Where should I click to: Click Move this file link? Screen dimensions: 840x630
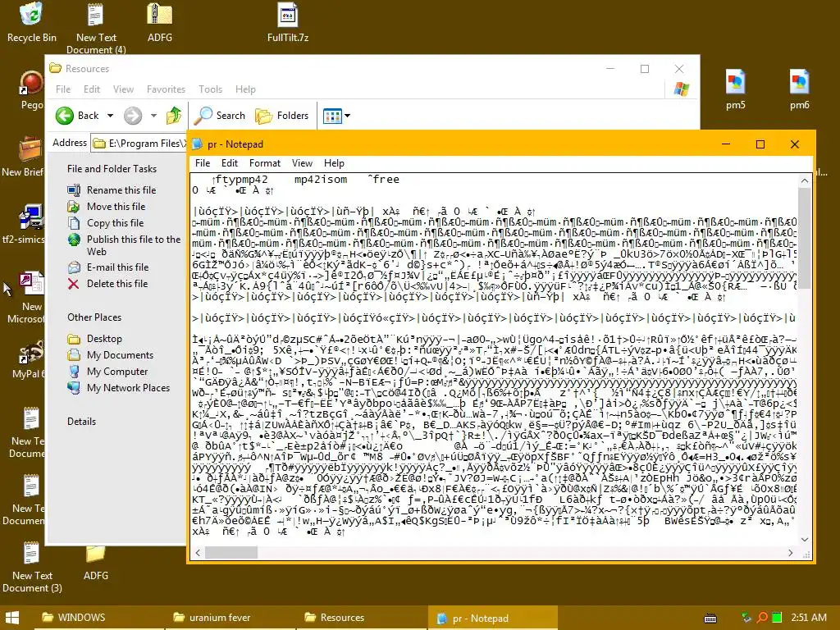click(116, 207)
